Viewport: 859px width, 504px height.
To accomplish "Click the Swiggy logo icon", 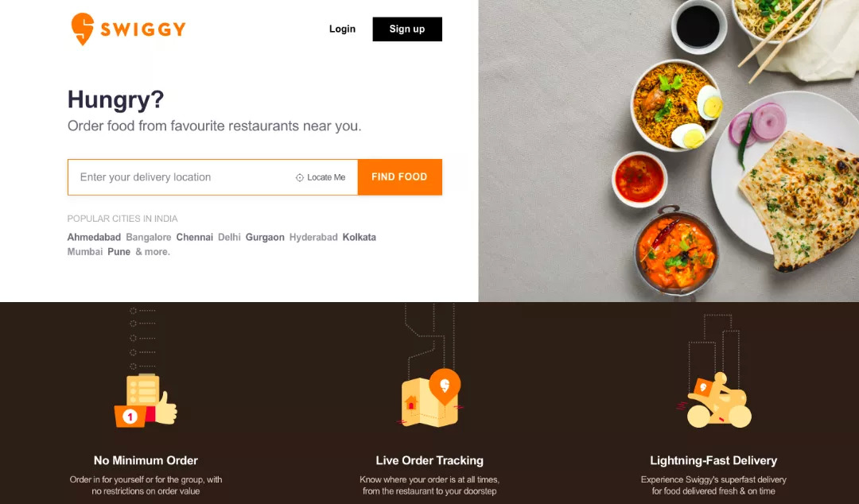I will 83,29.
